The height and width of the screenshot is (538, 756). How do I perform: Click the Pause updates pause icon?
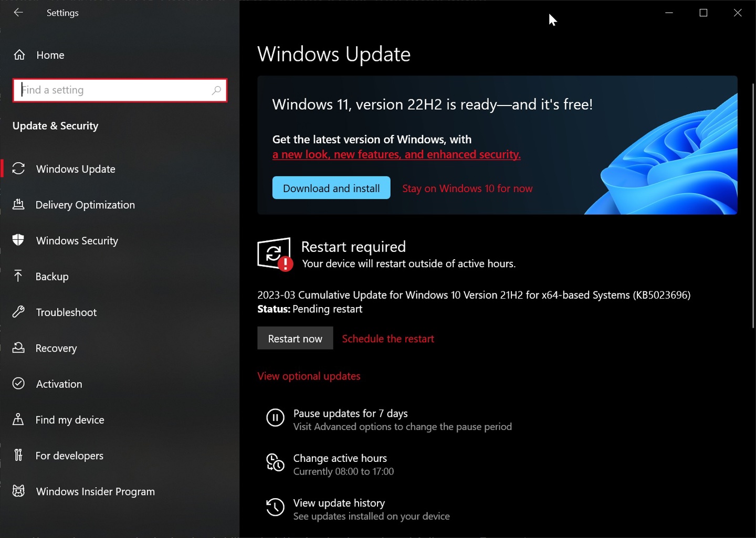coord(275,417)
